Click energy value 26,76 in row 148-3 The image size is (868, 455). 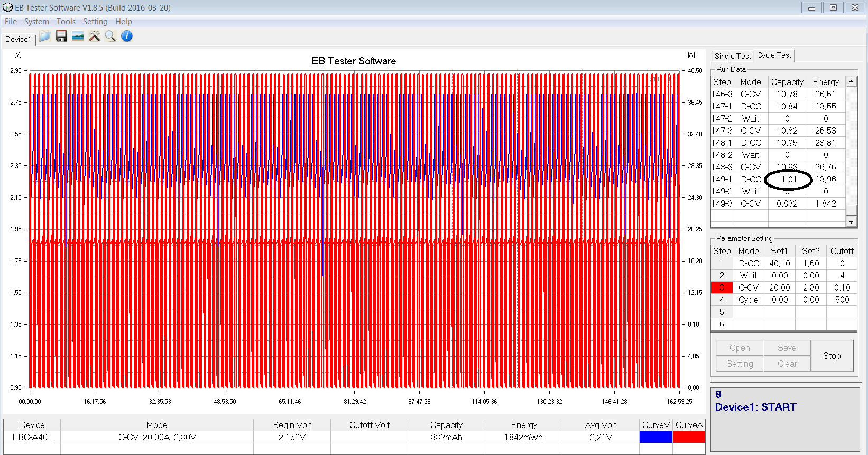pyautogui.click(x=826, y=167)
